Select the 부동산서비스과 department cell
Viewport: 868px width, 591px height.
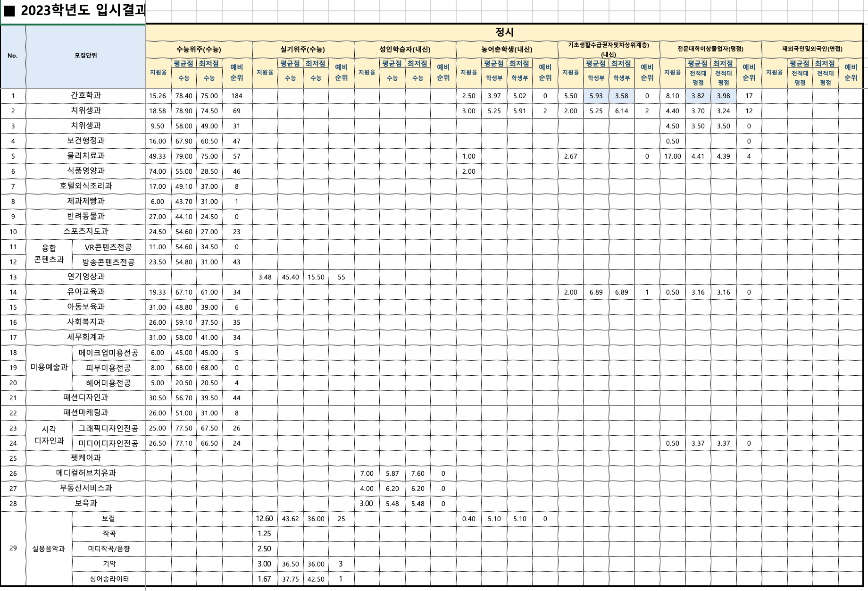click(x=86, y=488)
